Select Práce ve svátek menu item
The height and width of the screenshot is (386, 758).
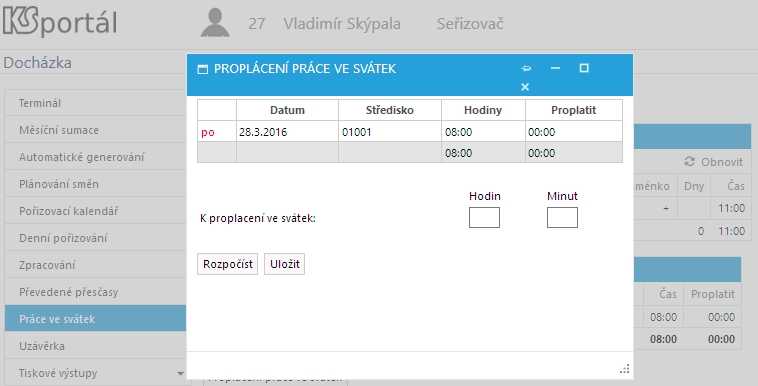coord(95,319)
